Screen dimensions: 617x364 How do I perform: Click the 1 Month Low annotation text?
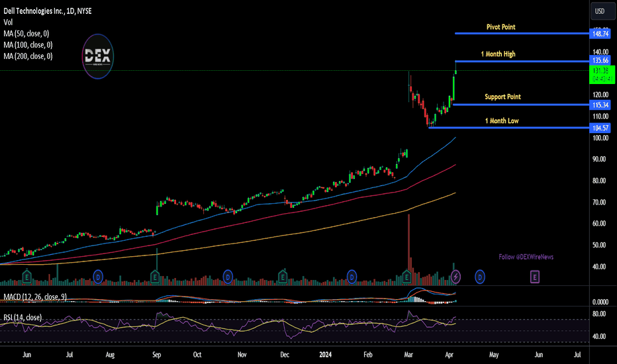[502, 121]
